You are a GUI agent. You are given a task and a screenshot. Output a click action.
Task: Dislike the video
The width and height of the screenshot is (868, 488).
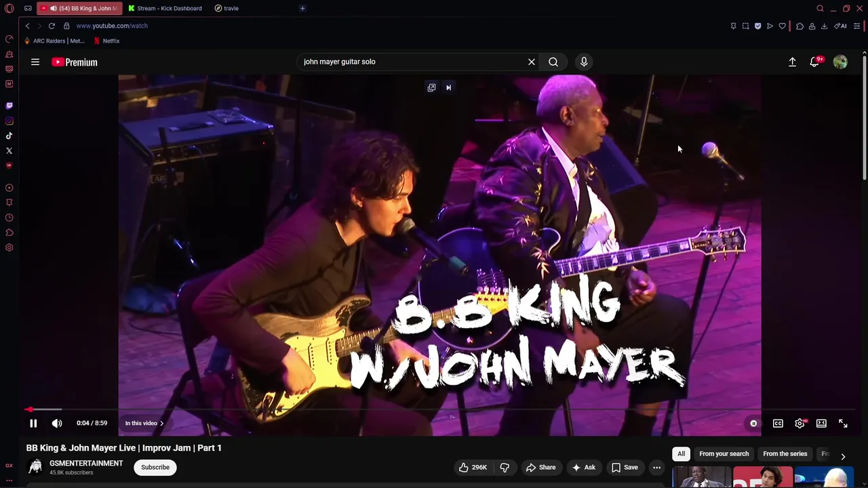tap(505, 467)
